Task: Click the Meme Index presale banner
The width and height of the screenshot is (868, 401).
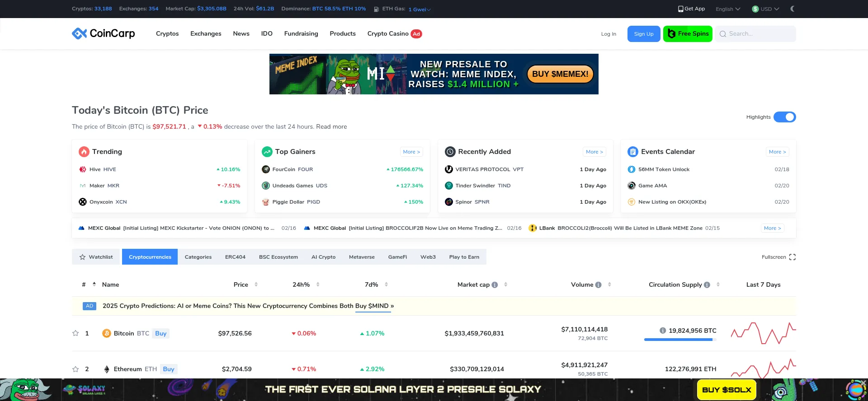Action: (434, 74)
